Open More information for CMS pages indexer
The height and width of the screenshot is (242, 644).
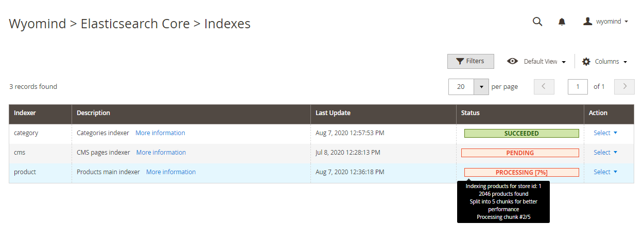[x=161, y=152]
